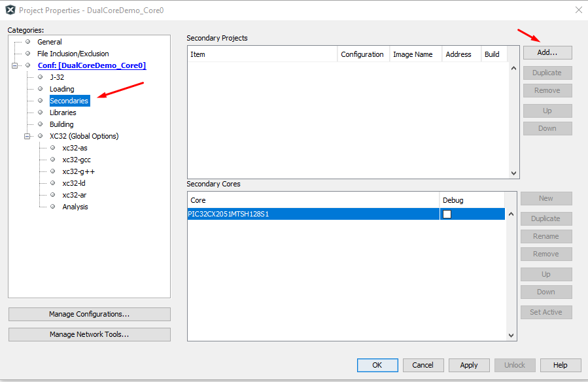Open File Inclusion/Exclusion category
The width and height of the screenshot is (588, 382).
(x=73, y=54)
